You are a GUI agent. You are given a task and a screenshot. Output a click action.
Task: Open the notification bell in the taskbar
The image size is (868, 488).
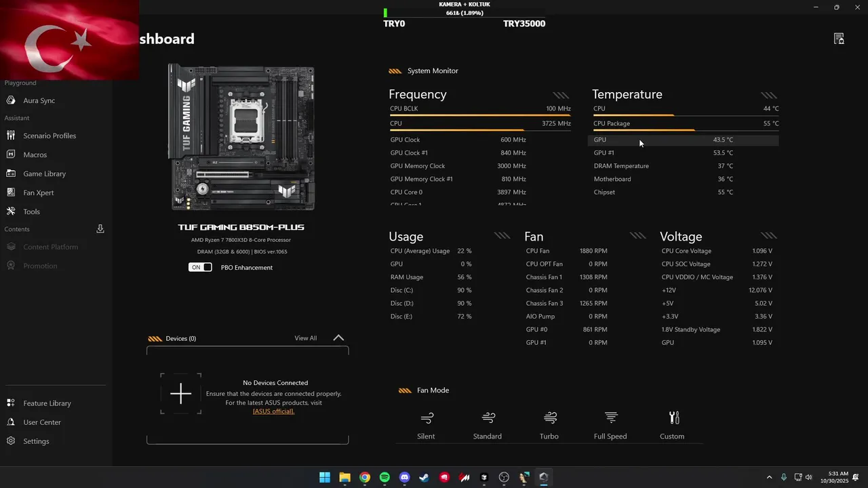click(x=856, y=477)
